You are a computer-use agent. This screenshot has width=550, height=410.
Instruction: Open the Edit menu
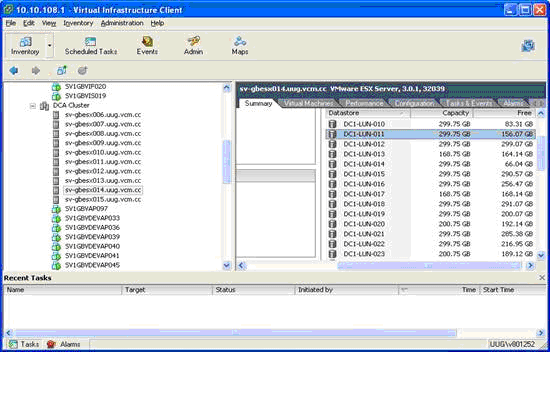pos(29,23)
